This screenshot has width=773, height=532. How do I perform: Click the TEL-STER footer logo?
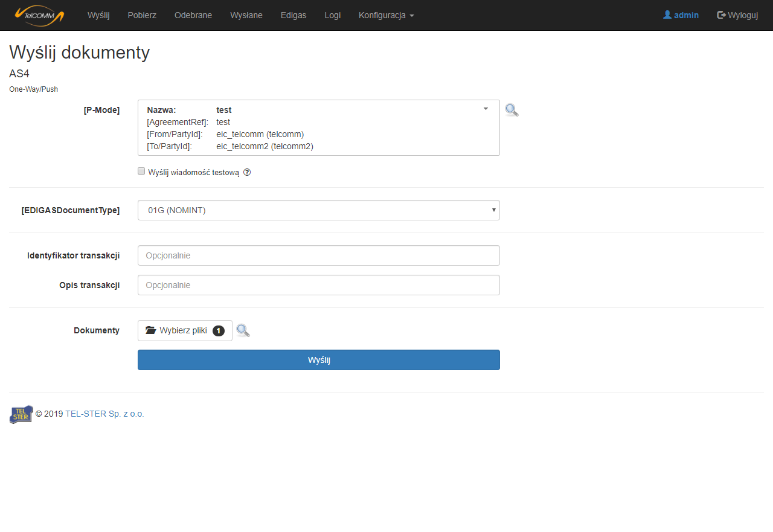pos(21,414)
